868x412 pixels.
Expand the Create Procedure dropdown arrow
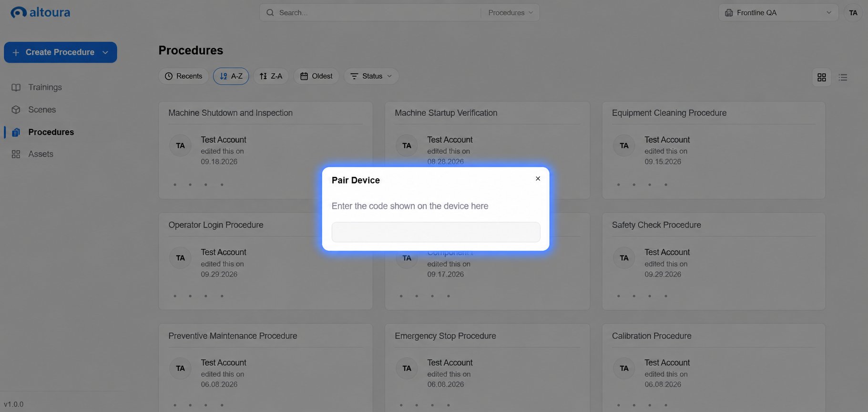point(105,52)
